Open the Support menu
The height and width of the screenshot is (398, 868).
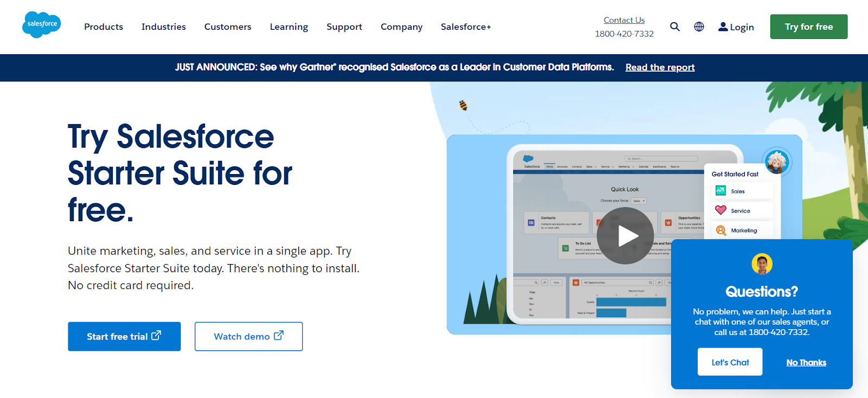click(344, 27)
